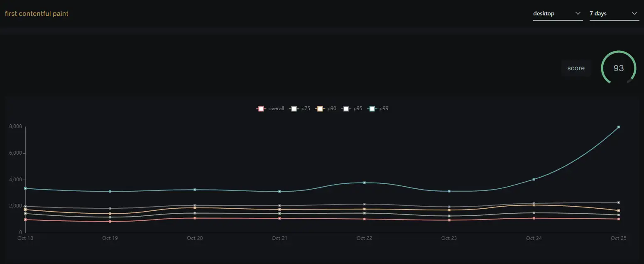Click the 93 score gauge
The height and width of the screenshot is (264, 644).
619,68
